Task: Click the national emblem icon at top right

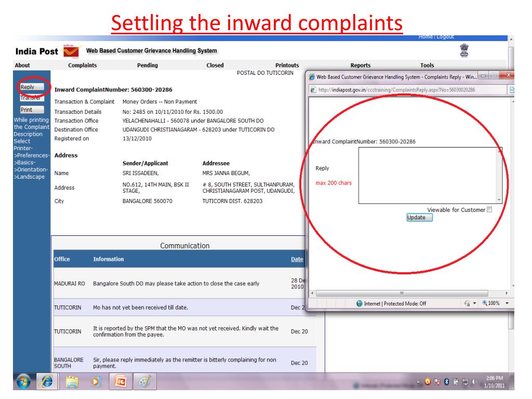Action: coord(464,50)
